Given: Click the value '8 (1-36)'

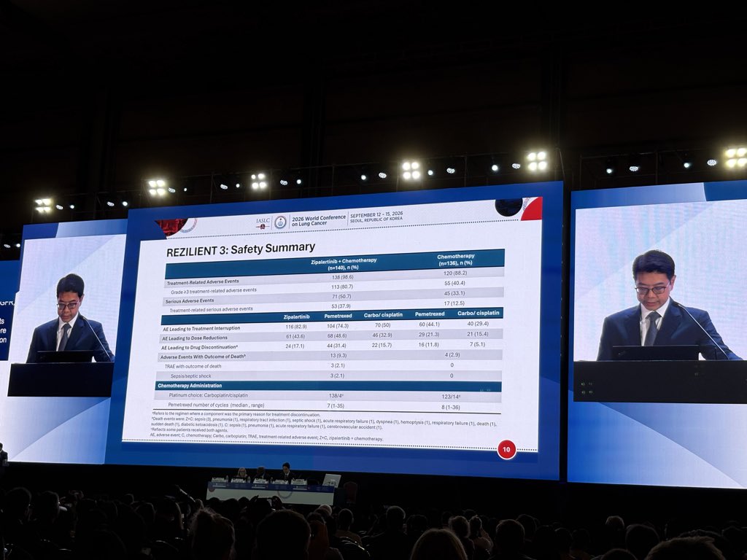Looking at the screenshot, I should [x=450, y=407].
